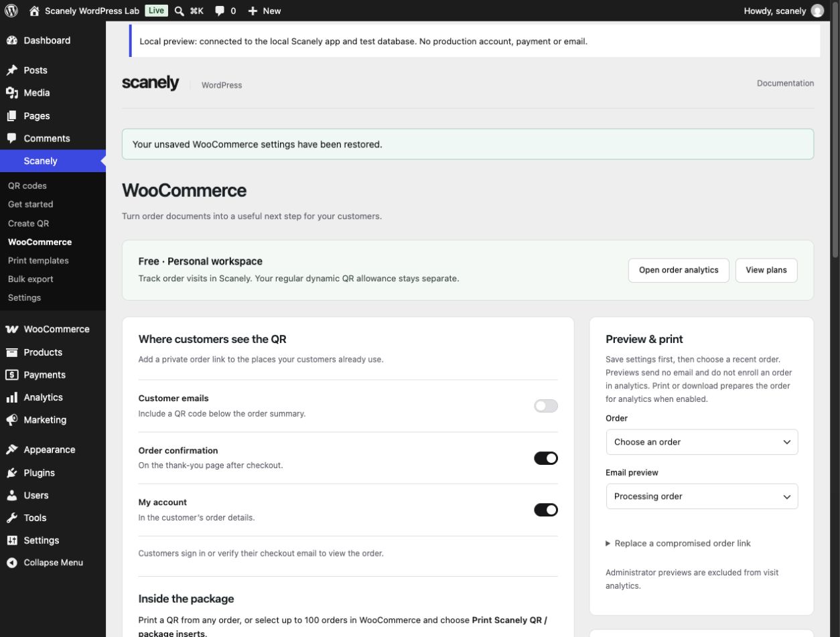
Task: Open the Documentation link
Action: click(785, 83)
